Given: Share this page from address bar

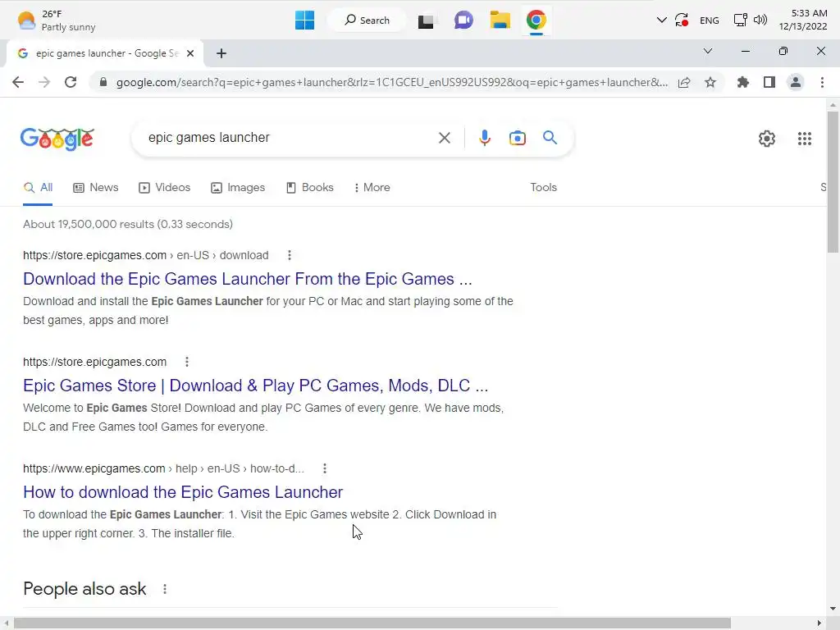Looking at the screenshot, I should (x=684, y=82).
